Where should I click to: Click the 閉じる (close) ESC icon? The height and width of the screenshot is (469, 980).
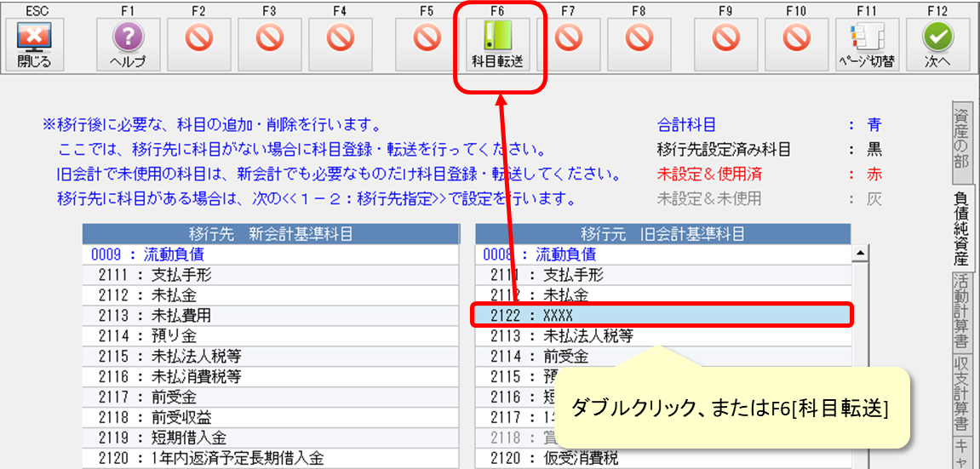point(34,44)
